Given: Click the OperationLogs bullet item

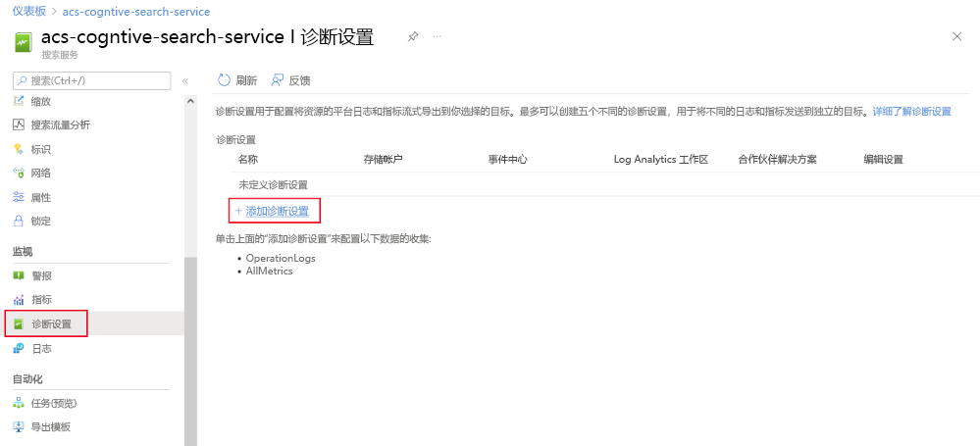Looking at the screenshot, I should pyautogui.click(x=281, y=258).
